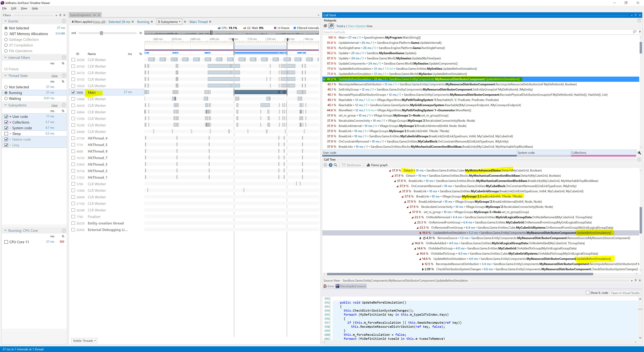Click the window-stack icon in Hotspots toolbar
This screenshot has width=644, height=352.
point(325,26)
